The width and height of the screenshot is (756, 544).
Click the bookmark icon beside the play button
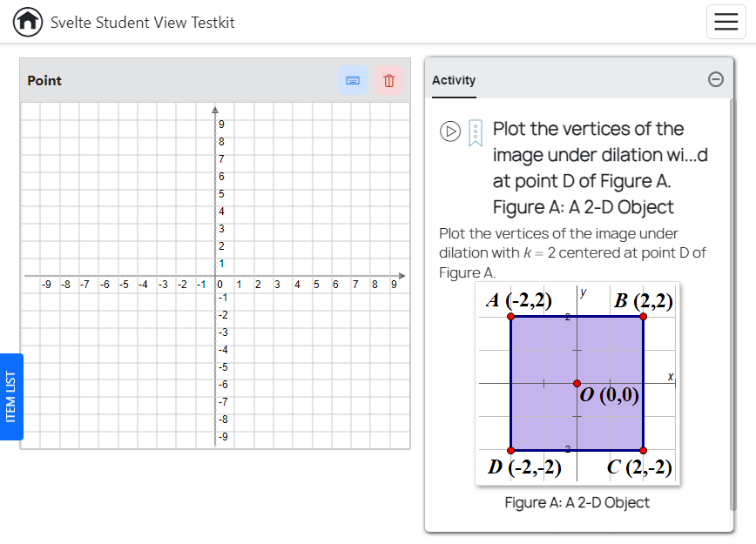click(x=473, y=131)
